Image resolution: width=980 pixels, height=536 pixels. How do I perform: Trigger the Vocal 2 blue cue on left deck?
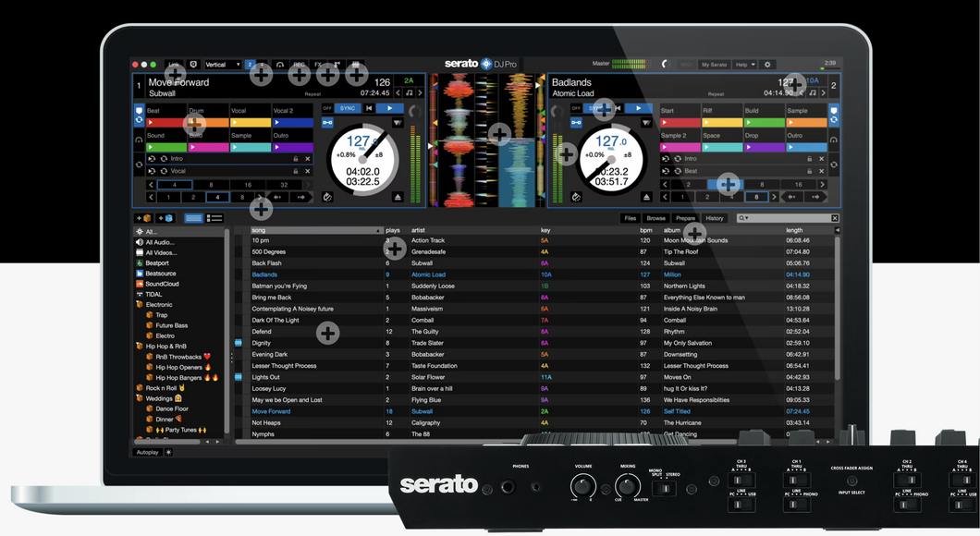[292, 122]
